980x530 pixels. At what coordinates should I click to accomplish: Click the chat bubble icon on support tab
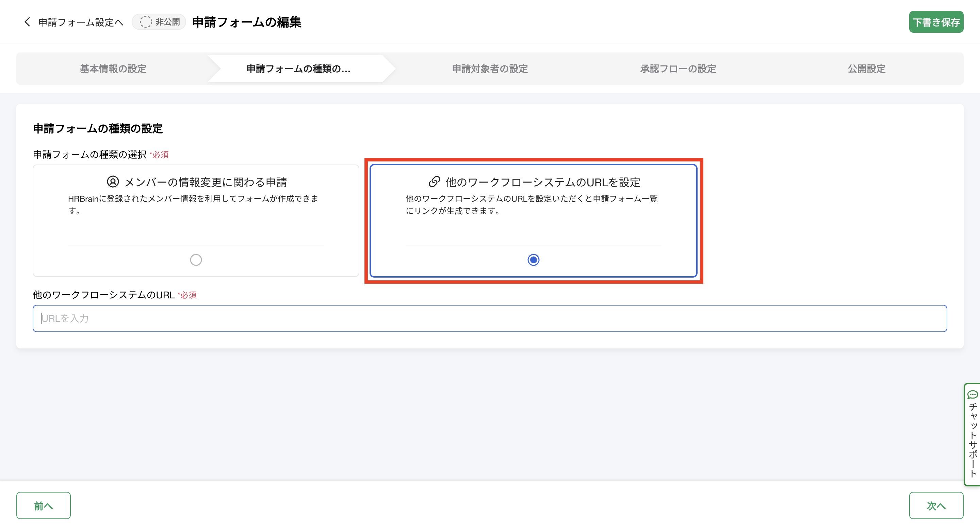[973, 395]
